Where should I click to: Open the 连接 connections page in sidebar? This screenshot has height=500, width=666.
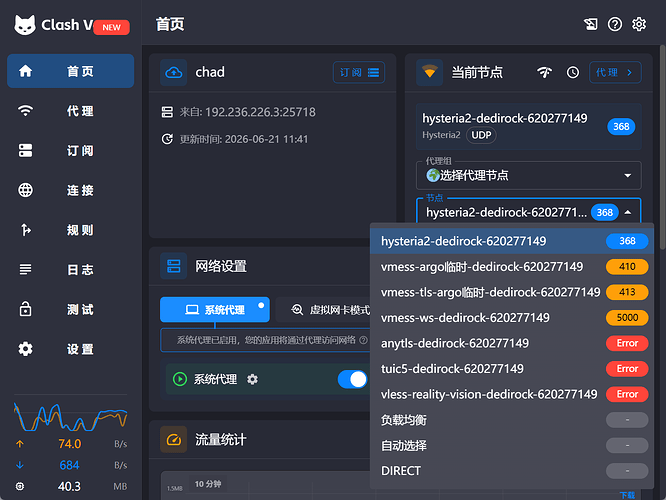pyautogui.click(x=71, y=190)
